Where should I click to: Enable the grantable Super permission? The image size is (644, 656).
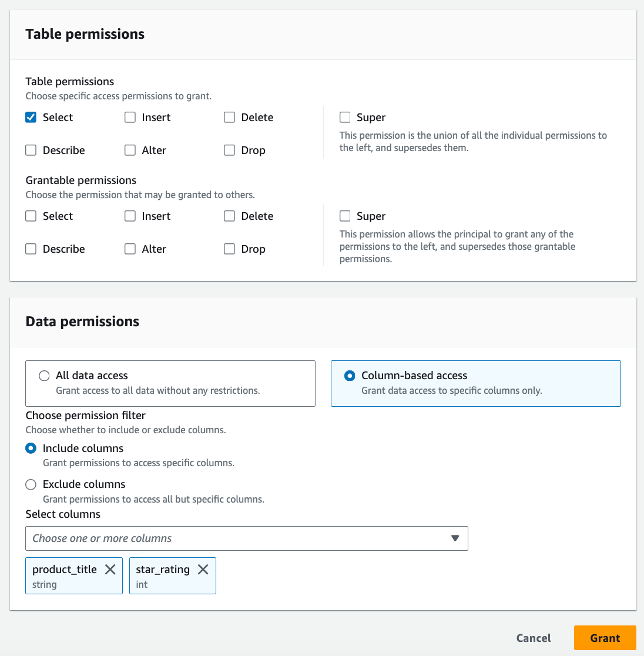[346, 216]
